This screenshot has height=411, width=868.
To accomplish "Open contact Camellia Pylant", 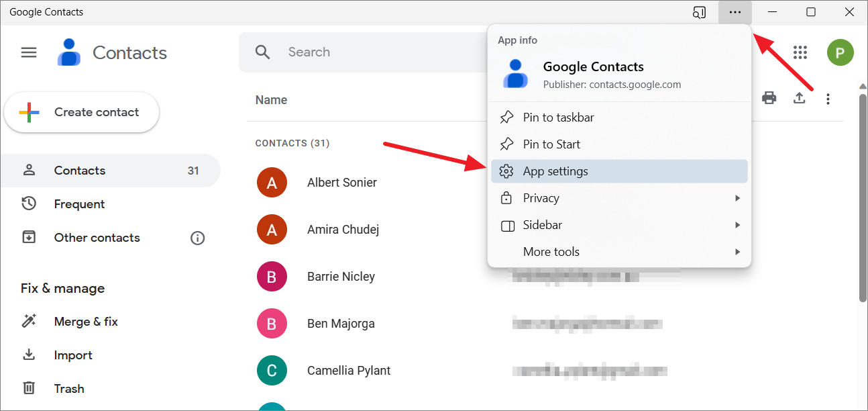I will point(349,371).
